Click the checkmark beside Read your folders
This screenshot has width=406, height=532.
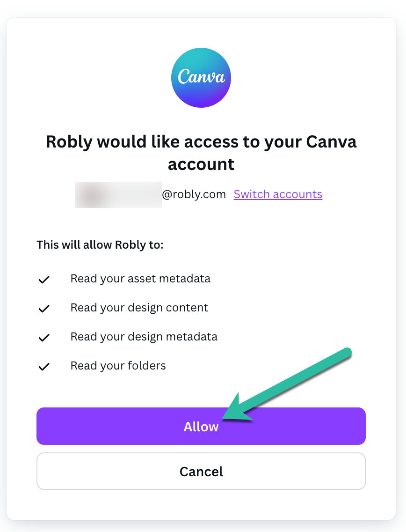coord(43,366)
